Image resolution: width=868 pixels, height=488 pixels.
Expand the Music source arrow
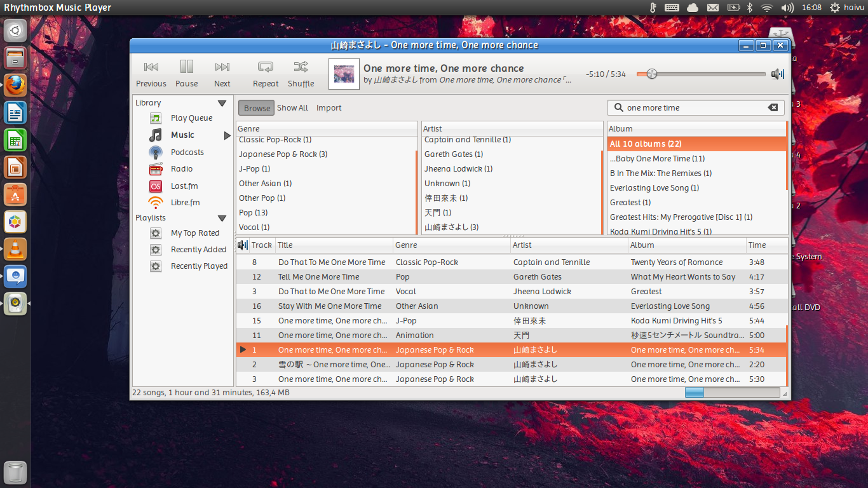tap(227, 135)
